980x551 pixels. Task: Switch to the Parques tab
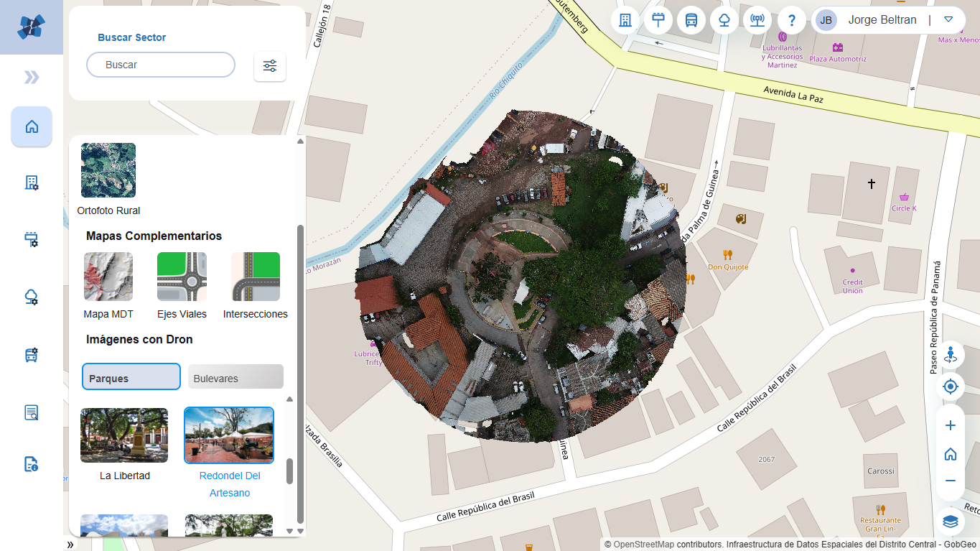pos(131,377)
